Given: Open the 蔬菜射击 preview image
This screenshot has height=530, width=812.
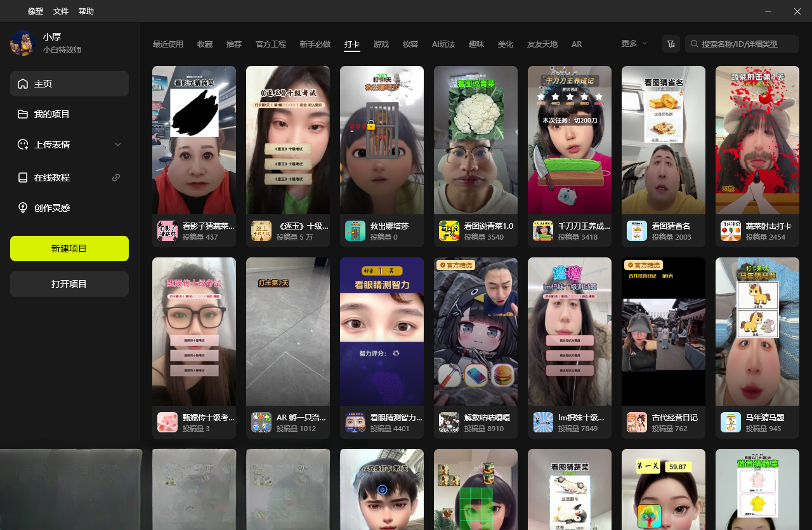Looking at the screenshot, I should point(757,140).
